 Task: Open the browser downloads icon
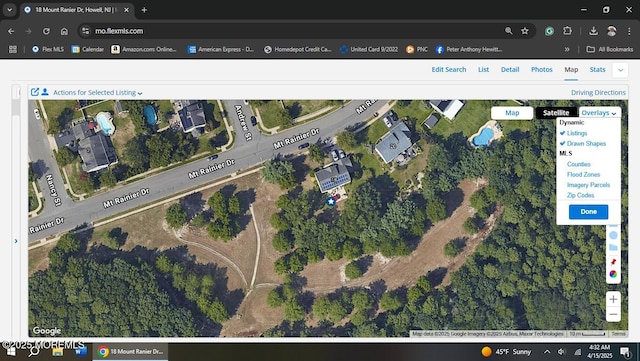click(593, 31)
